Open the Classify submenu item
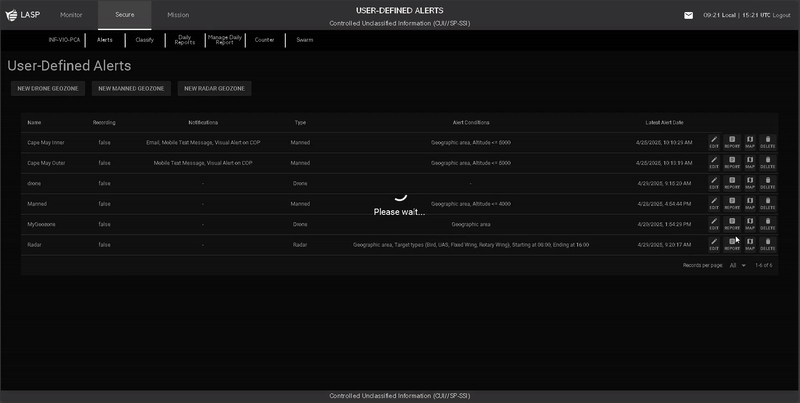 [144, 40]
